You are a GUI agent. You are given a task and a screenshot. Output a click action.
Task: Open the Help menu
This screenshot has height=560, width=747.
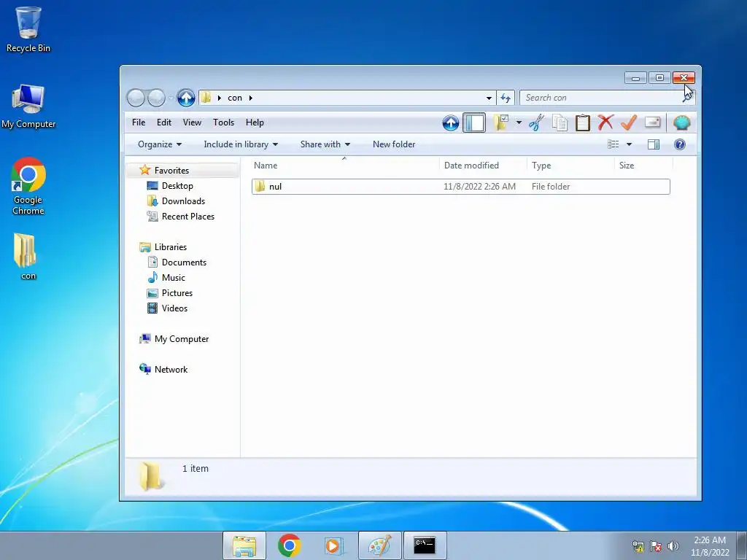255,122
